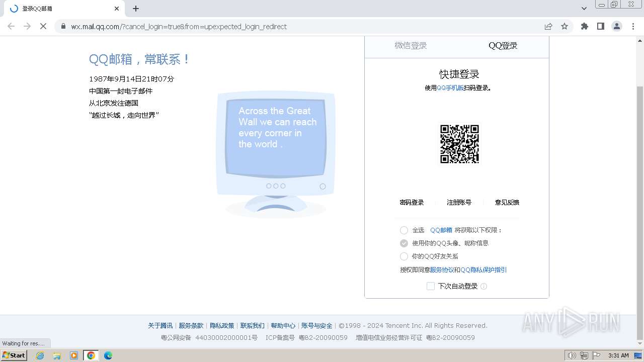The height and width of the screenshot is (362, 644).
Task: Open 关于腾讯 footer link
Action: coord(160,325)
